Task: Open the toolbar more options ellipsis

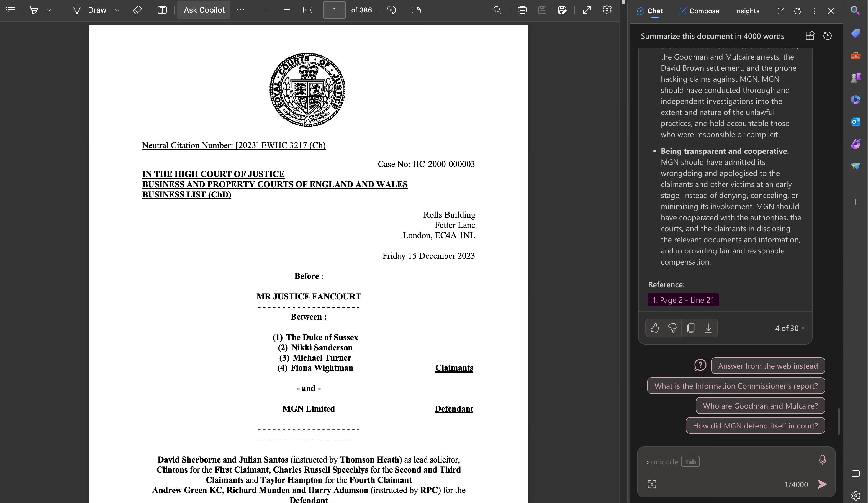Action: tap(240, 10)
